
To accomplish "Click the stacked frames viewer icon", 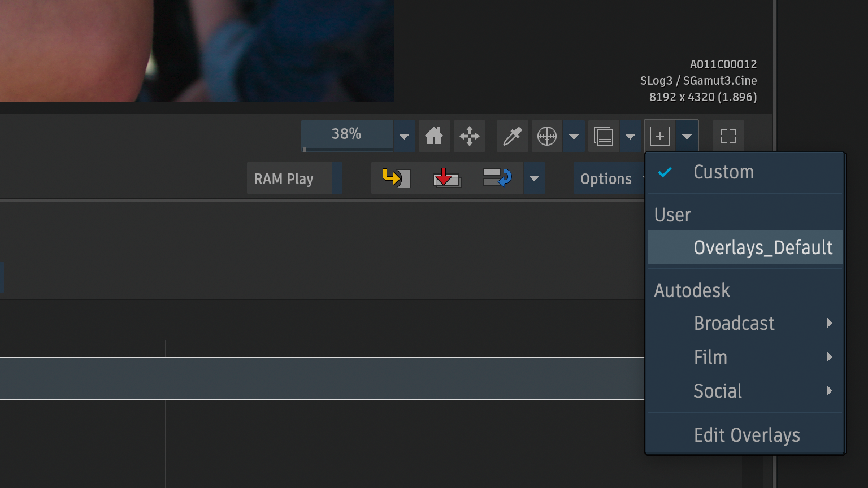I will [604, 136].
